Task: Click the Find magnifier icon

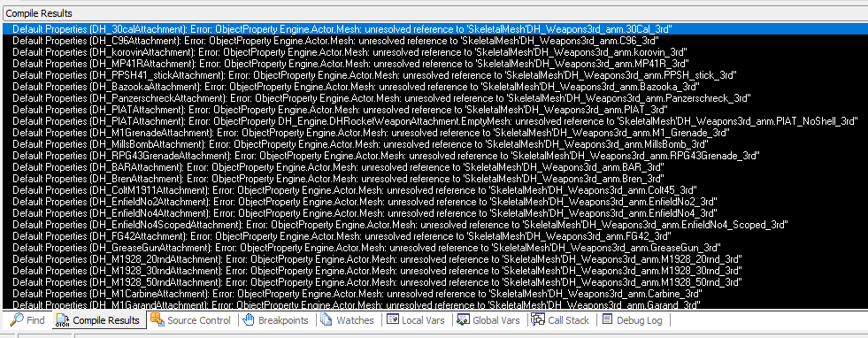Action: click(x=17, y=319)
